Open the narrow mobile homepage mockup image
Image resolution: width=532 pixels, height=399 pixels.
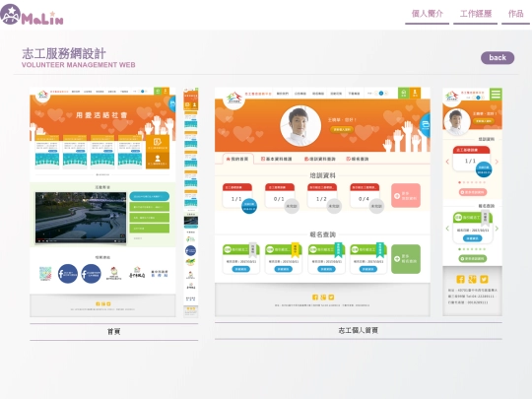click(x=191, y=203)
